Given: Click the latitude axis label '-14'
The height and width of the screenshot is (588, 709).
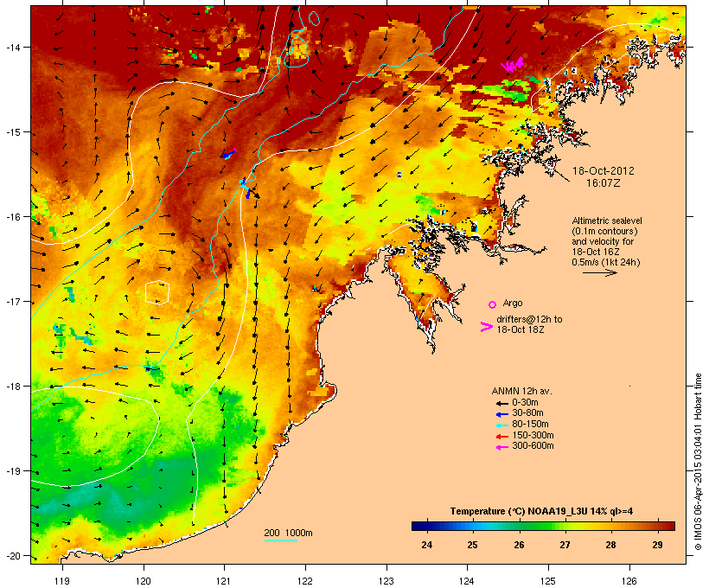Looking at the screenshot, I should (13, 47).
